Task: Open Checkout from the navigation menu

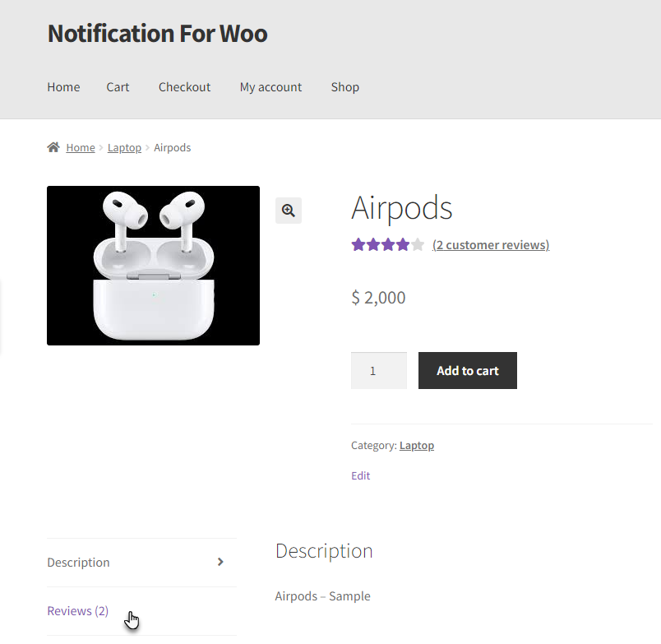Action: (184, 87)
